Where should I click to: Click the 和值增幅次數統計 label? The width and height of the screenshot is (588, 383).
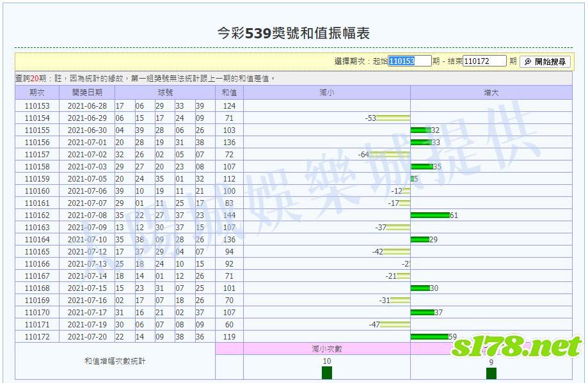click(x=115, y=361)
